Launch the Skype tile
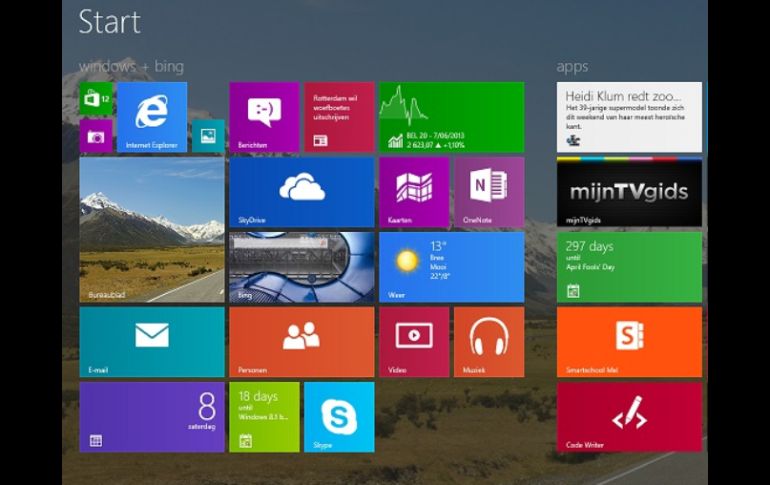Viewport: 770px width, 485px height. (338, 416)
